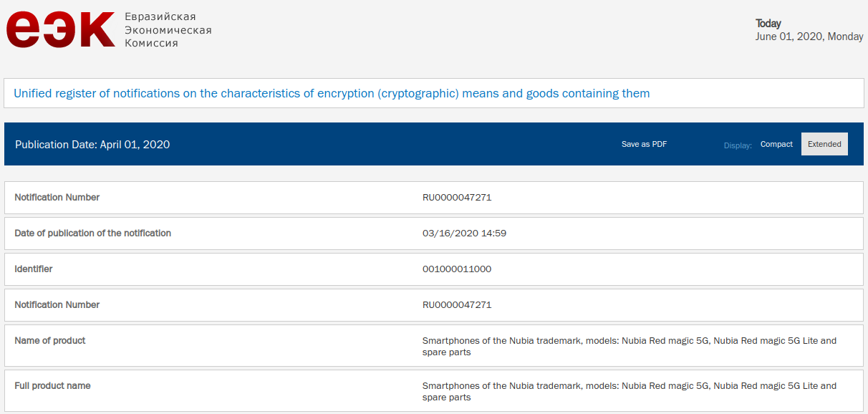Click the Publication Date April 01, 2020 header
The image size is (868, 414).
pos(92,144)
